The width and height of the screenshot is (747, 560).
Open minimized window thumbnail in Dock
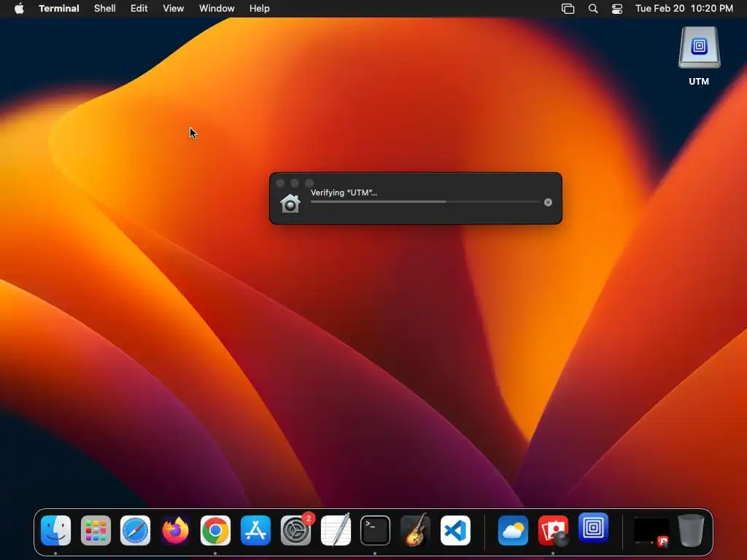click(651, 531)
